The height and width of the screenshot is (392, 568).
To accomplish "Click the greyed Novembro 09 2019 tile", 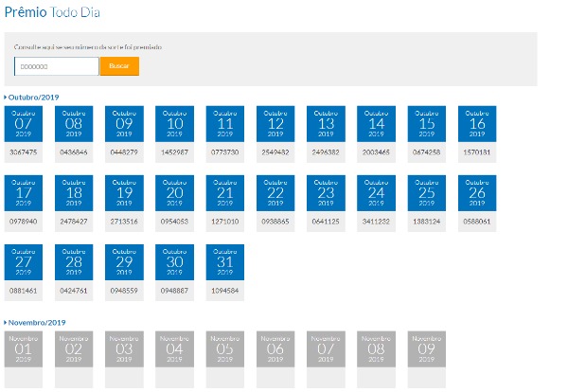I will [x=427, y=349].
